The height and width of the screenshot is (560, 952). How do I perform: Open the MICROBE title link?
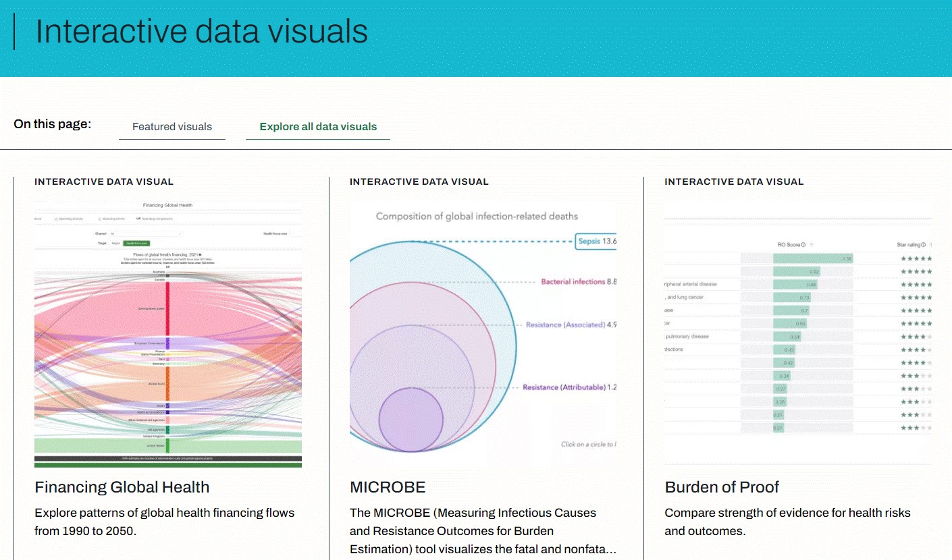click(388, 487)
